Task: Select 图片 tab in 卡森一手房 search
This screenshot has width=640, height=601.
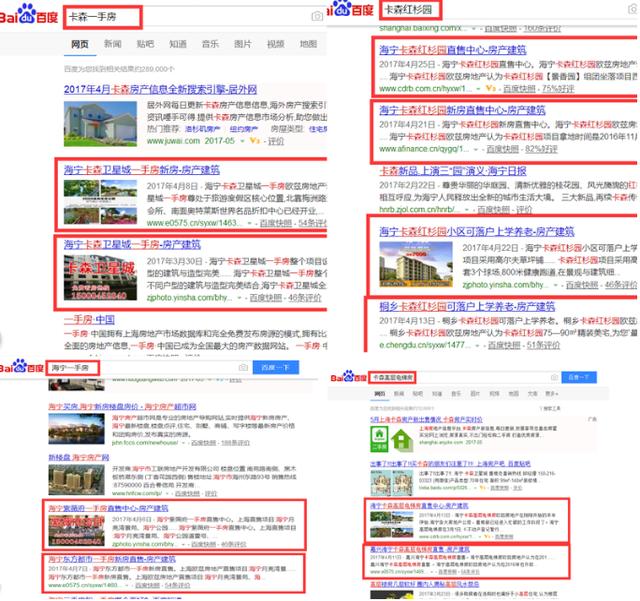Action: 242,44
